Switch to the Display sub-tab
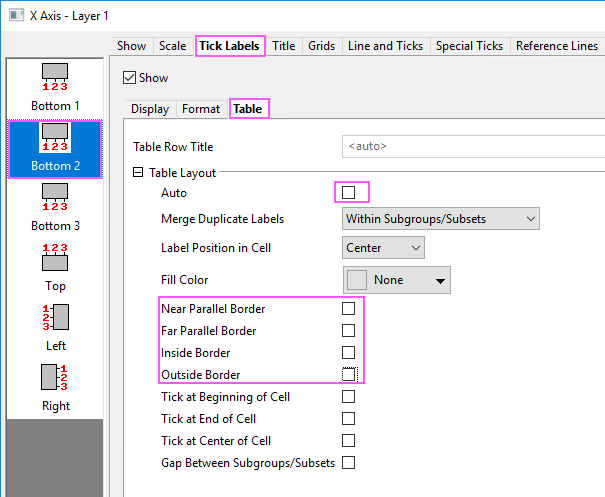The height and width of the screenshot is (497, 605). point(150,109)
